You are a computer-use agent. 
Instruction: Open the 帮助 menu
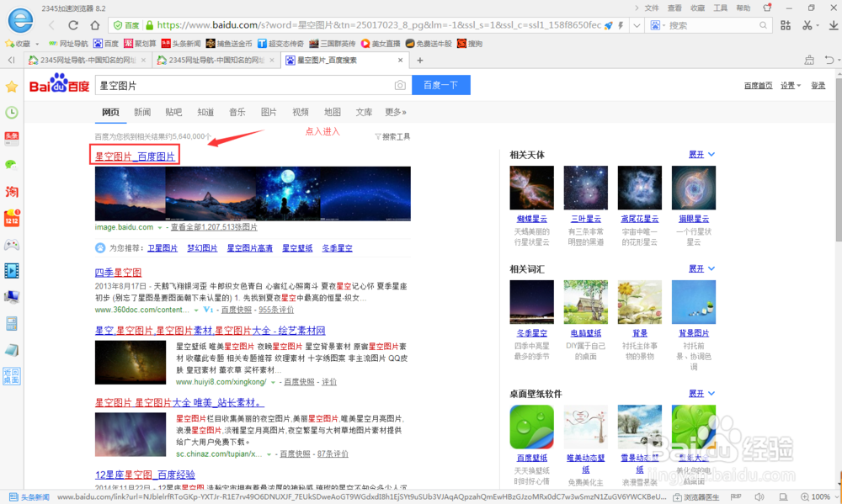pyautogui.click(x=743, y=8)
